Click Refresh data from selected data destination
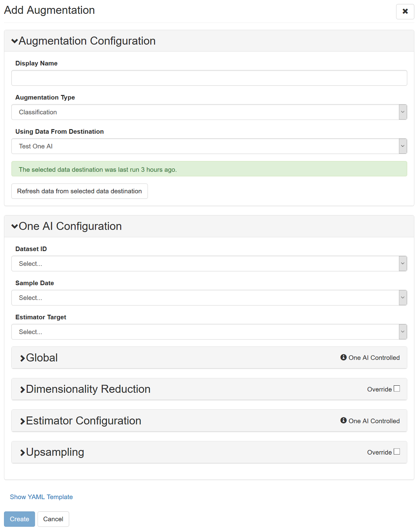418x532 pixels. click(79, 191)
